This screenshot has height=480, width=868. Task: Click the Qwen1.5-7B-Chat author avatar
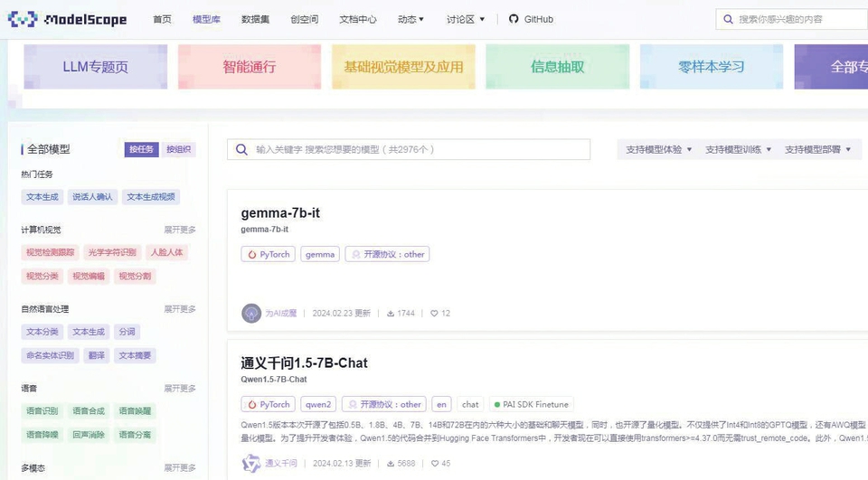click(251, 464)
